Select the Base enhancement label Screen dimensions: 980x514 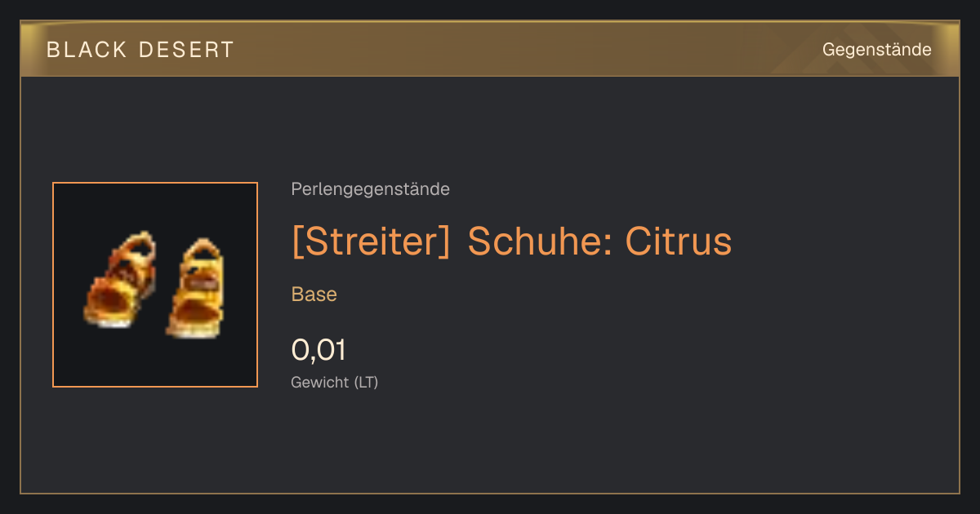click(x=314, y=295)
